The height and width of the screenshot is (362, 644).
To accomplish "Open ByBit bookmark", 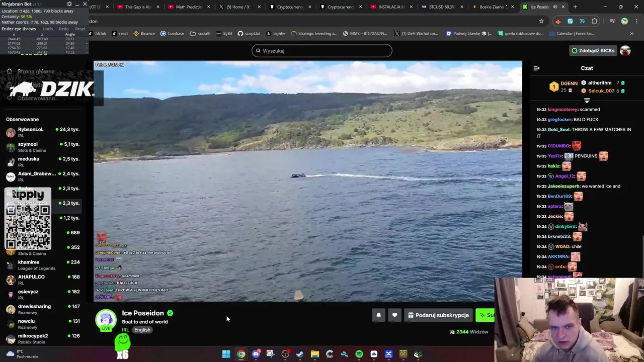I will click(x=224, y=34).
